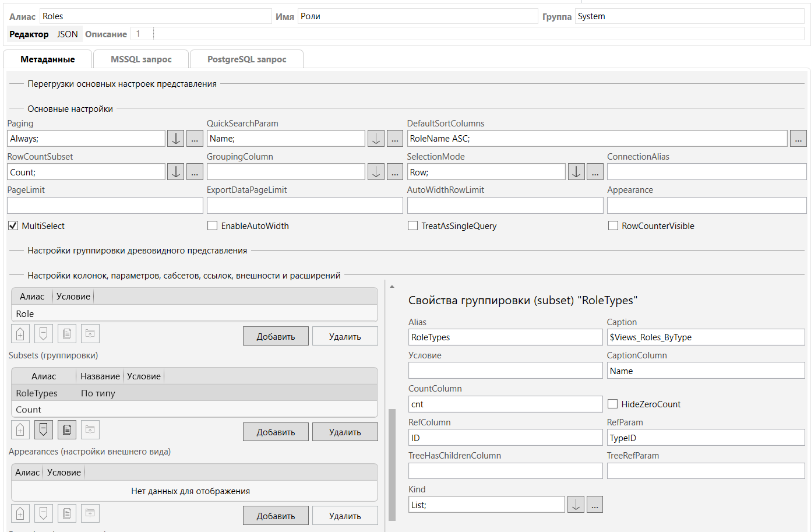811x532 pixels.
Task: Click the copy document icon below the Role list
Action: click(67, 334)
